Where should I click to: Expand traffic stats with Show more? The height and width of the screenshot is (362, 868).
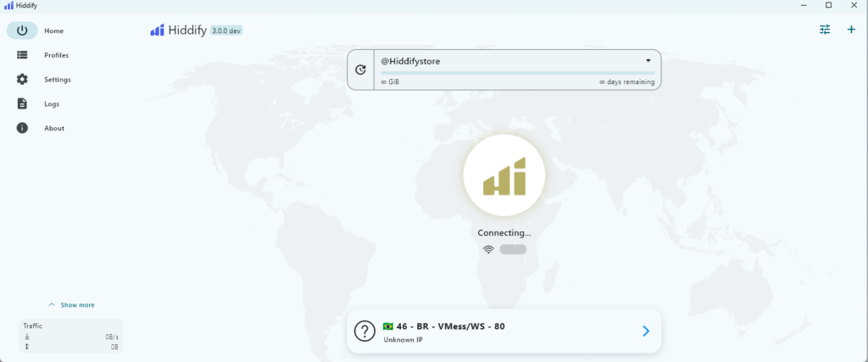[x=71, y=304]
